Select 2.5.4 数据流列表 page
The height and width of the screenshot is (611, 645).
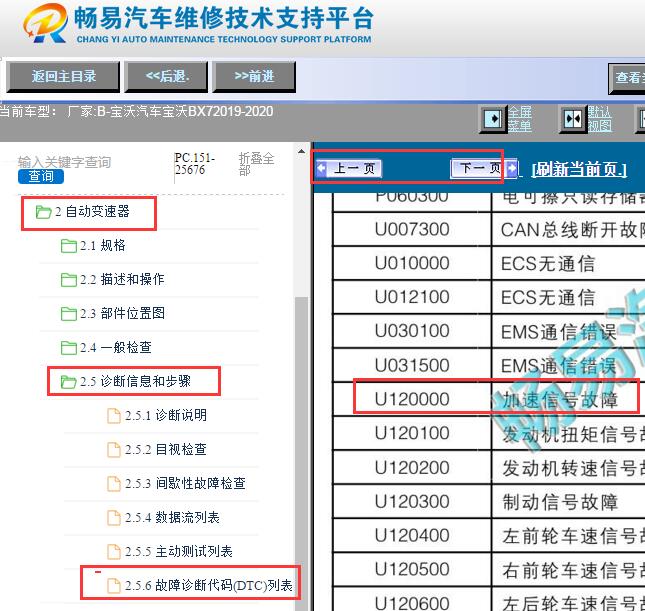(172, 518)
